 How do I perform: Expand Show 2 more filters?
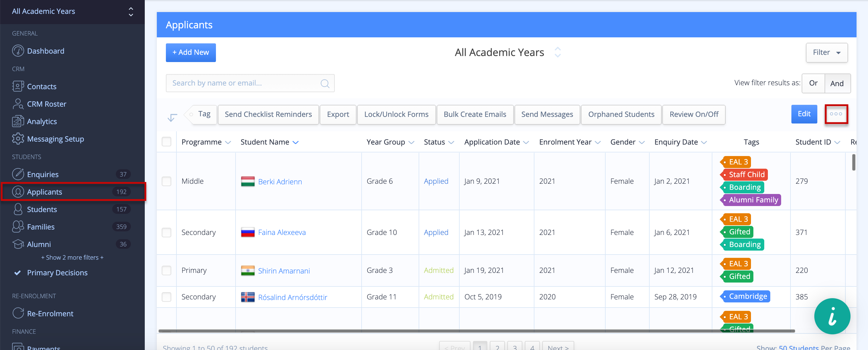72,258
